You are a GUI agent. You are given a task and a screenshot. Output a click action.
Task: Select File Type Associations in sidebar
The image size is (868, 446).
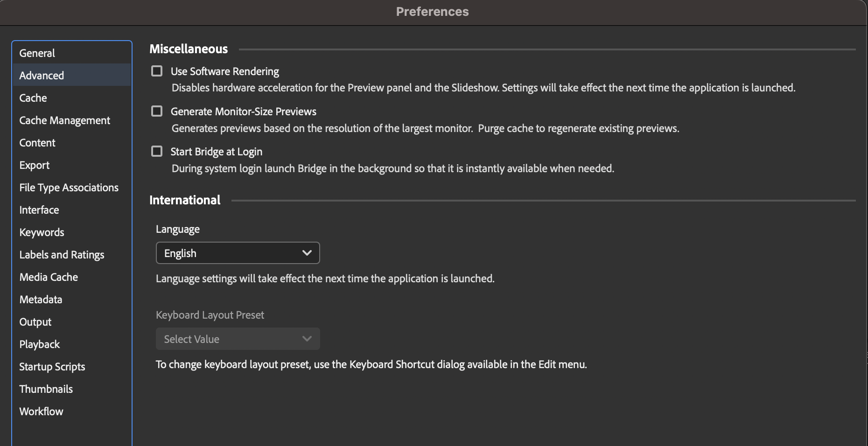pos(69,188)
